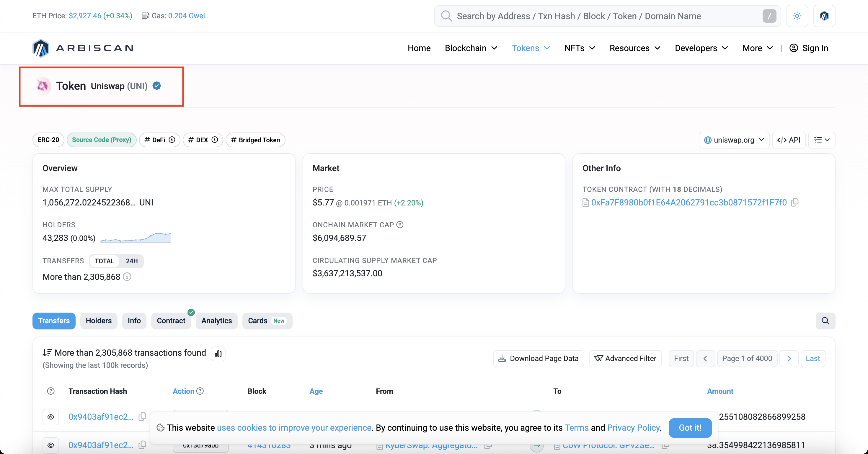Open the transfers chart analytics icon
The width and height of the screenshot is (868, 454).
point(218,354)
